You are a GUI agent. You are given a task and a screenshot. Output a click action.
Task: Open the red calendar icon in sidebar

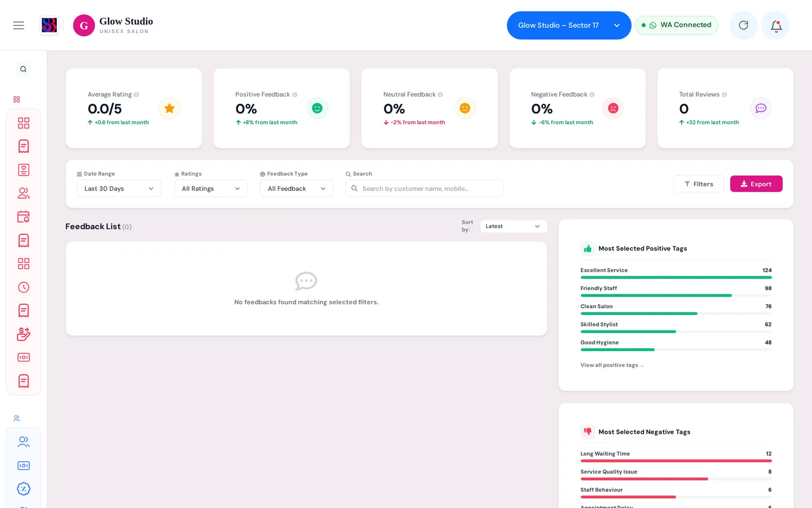click(x=23, y=217)
